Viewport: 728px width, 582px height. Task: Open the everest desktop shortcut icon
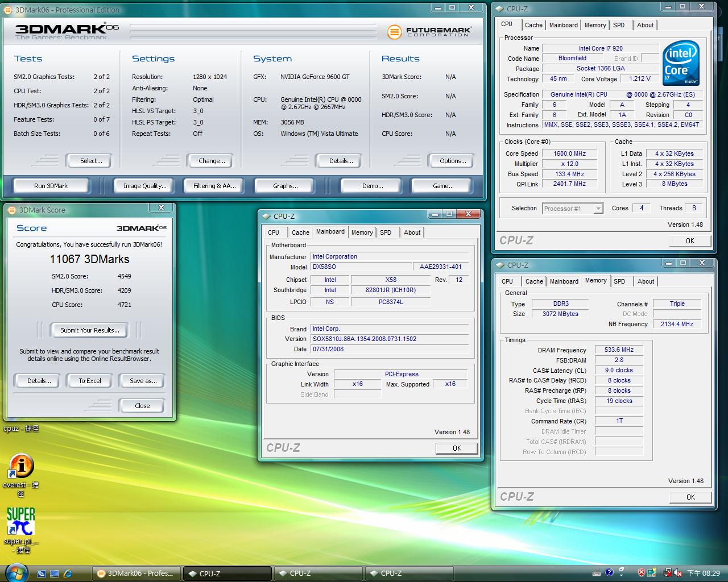point(21,467)
